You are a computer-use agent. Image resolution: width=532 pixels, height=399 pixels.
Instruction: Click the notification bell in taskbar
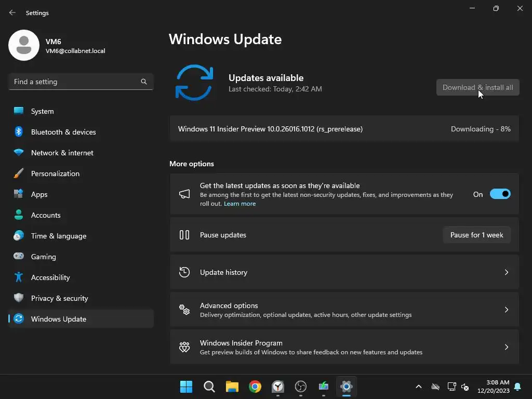point(518,387)
